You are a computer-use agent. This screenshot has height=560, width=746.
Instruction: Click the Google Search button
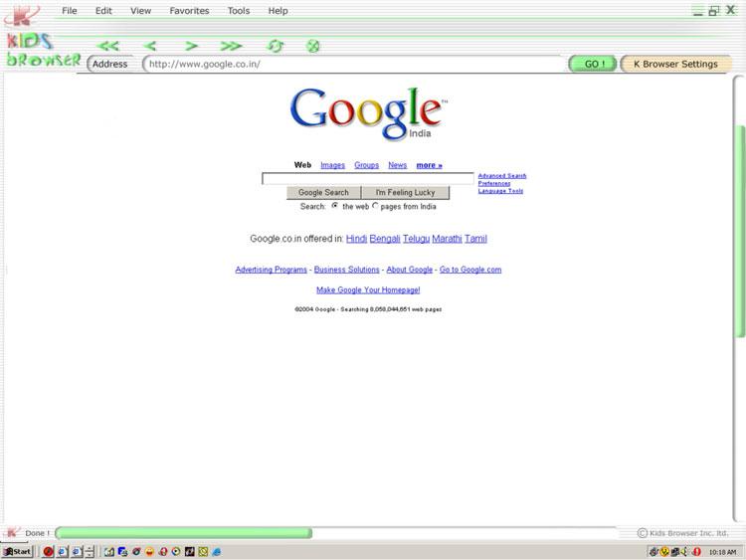tap(323, 192)
